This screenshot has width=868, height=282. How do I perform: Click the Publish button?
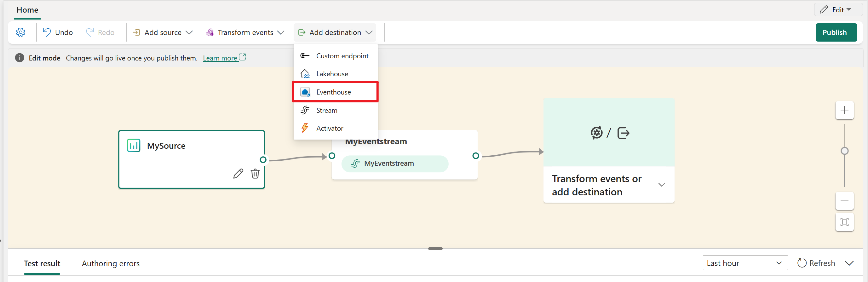point(836,32)
